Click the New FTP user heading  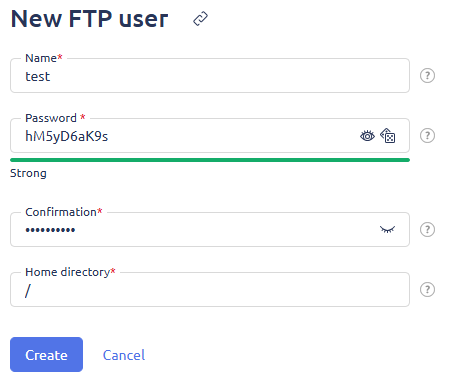89,19
